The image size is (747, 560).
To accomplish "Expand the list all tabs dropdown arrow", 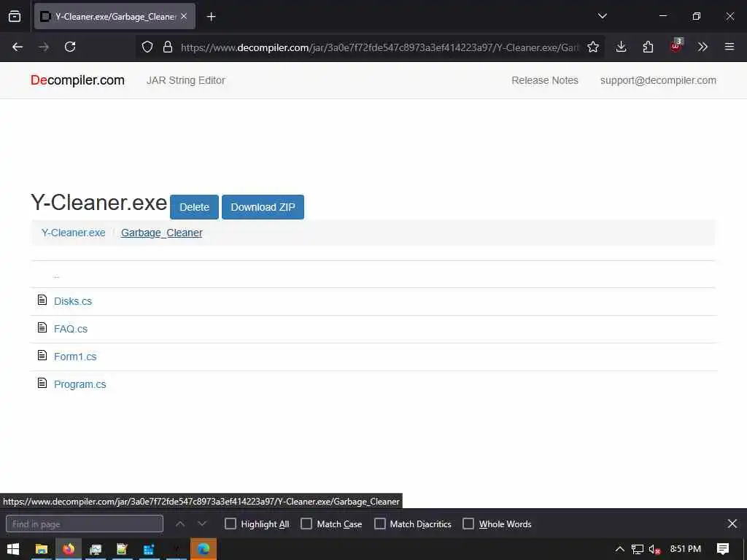I will (602, 16).
